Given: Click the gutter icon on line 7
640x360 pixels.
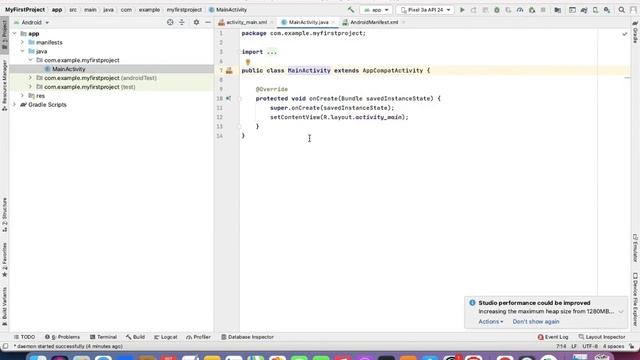Looking at the screenshot, I should point(229,71).
